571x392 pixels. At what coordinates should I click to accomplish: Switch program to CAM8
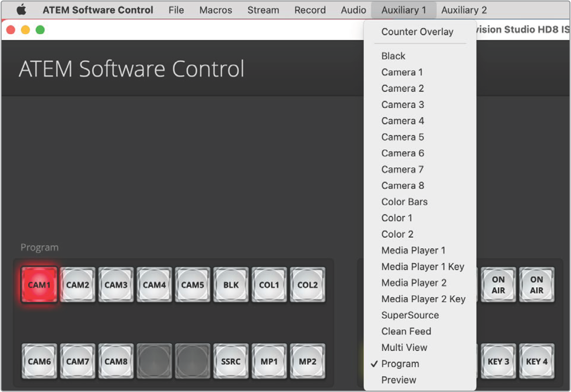(x=116, y=361)
